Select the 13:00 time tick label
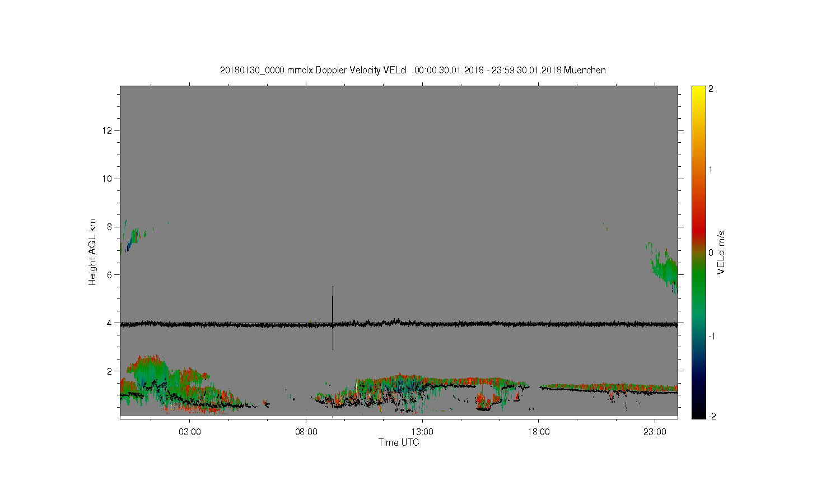This screenshot has height=504, width=840. point(422,432)
